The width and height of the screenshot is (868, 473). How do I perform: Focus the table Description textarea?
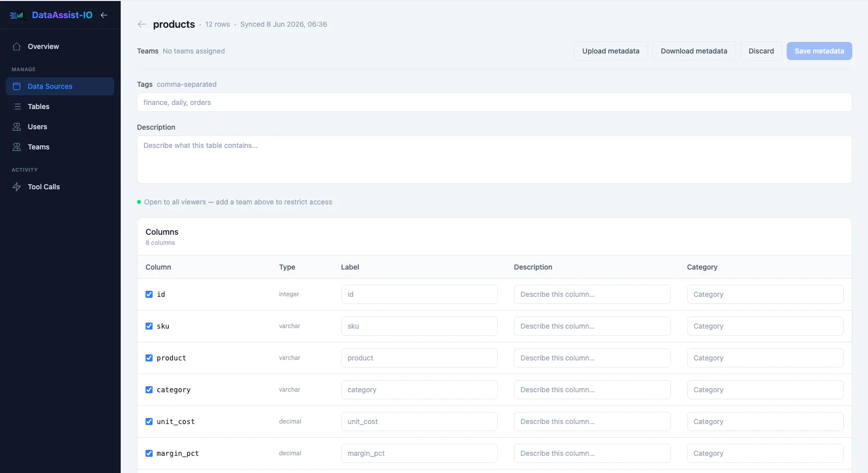pos(495,160)
